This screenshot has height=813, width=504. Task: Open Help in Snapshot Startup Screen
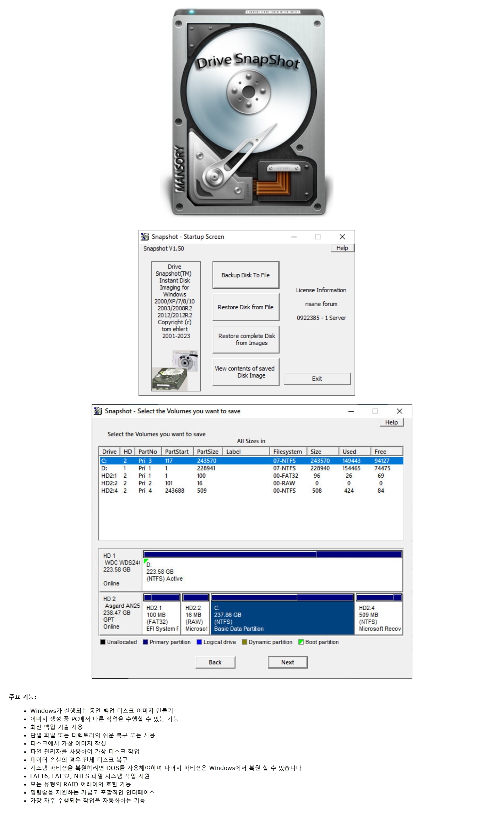342,248
